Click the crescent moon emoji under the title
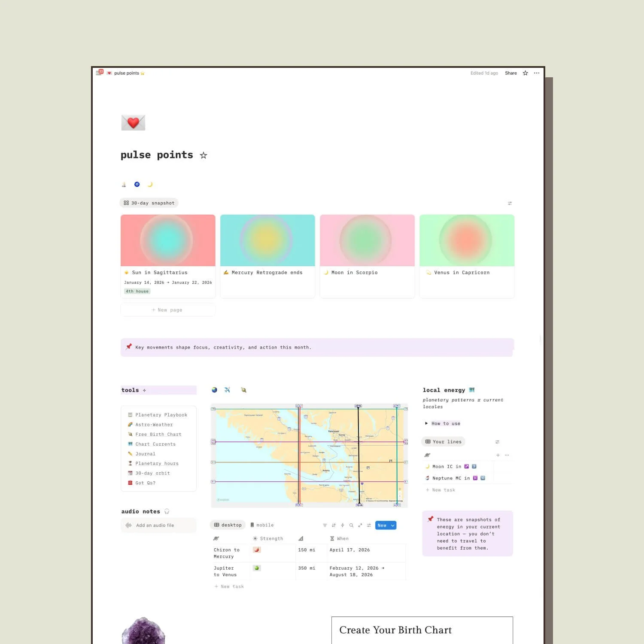This screenshot has height=644, width=644. click(150, 184)
